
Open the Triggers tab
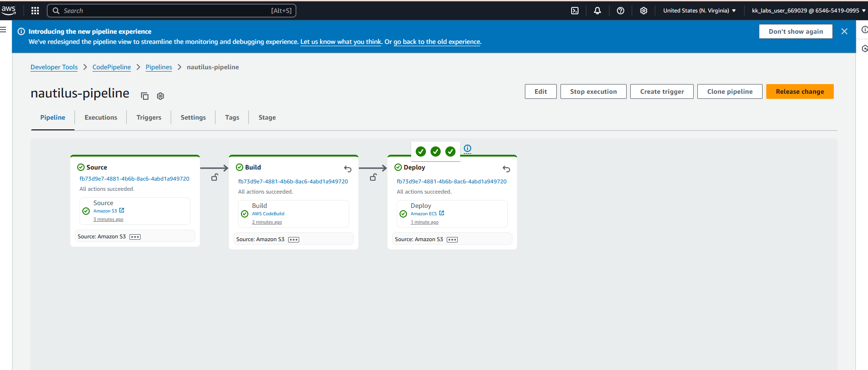(149, 117)
